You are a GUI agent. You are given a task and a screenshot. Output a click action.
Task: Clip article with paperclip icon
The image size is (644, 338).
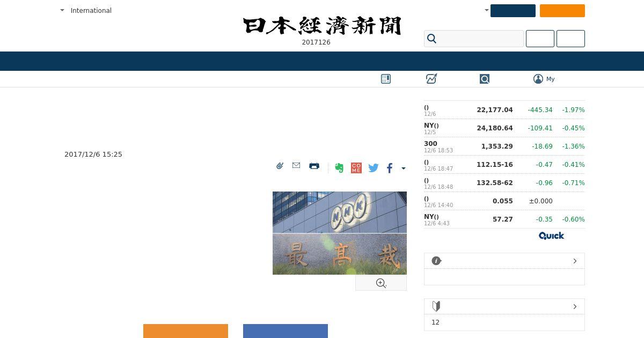click(280, 166)
